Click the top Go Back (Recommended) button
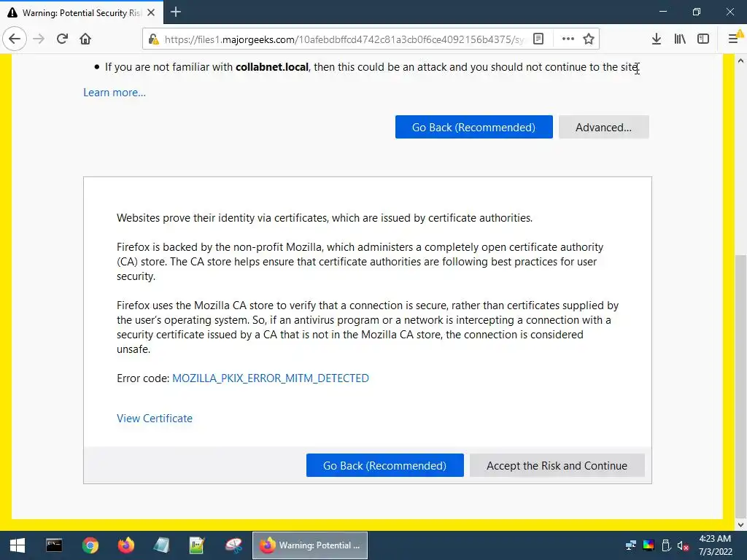The width and height of the screenshot is (747, 560). click(474, 127)
